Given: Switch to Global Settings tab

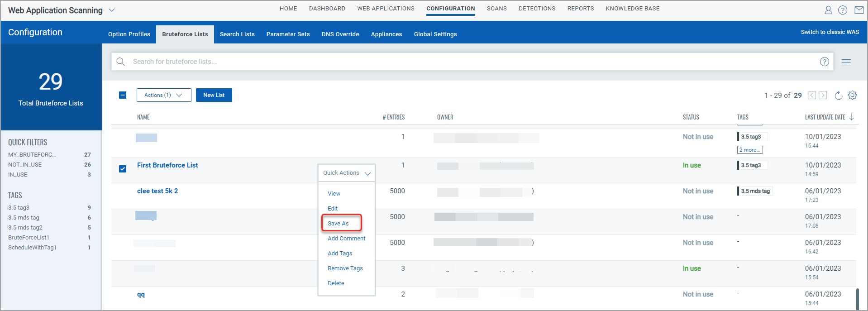Looking at the screenshot, I should pos(435,34).
